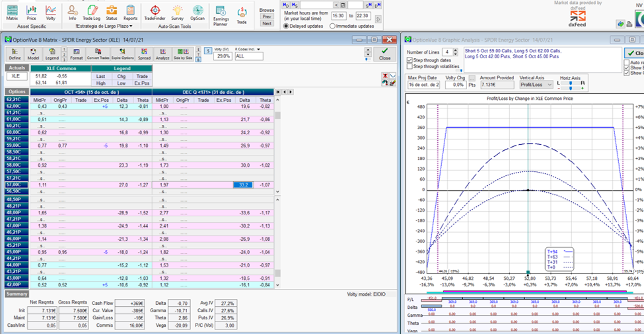Click Legend in Matrix toolbar
Screen dimensions: 644x334
tap(52, 54)
